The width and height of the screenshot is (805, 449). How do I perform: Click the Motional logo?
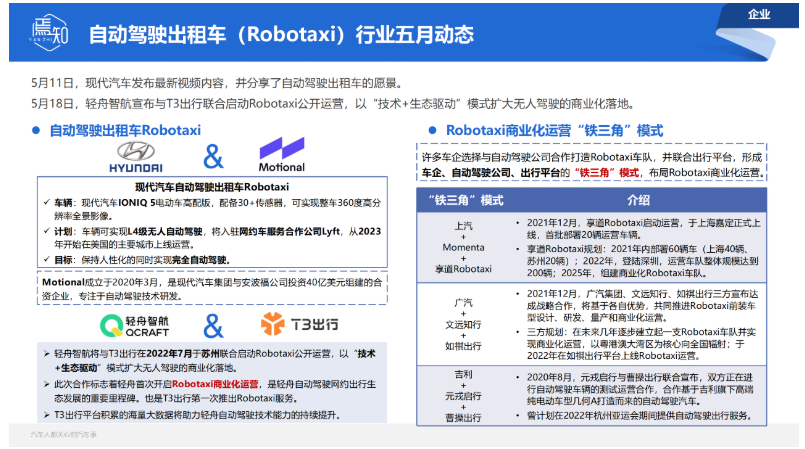(x=281, y=154)
